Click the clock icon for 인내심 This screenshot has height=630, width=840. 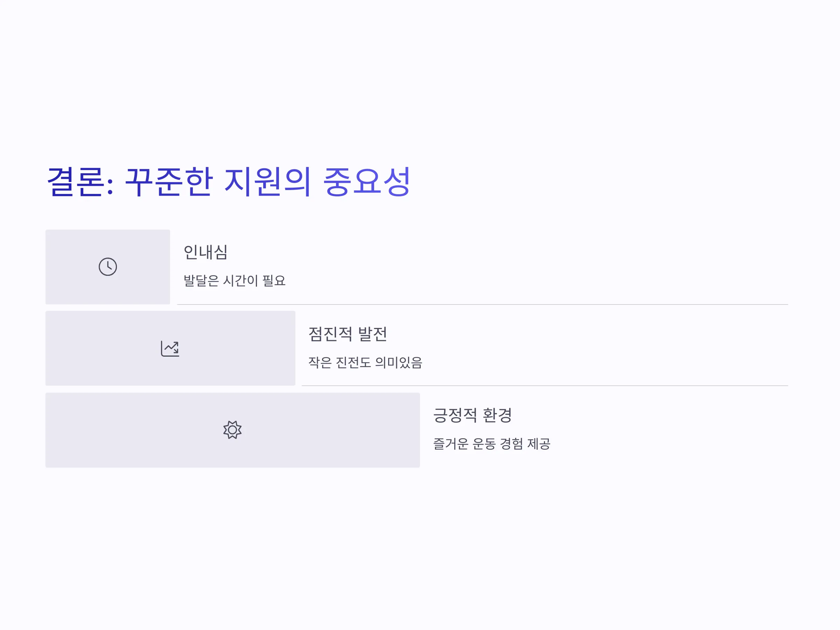tap(108, 267)
